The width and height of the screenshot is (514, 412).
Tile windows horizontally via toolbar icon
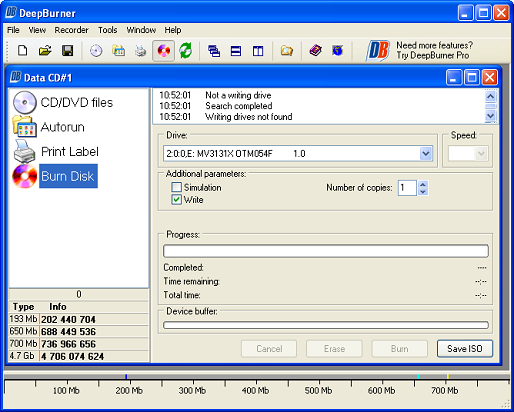coord(236,51)
